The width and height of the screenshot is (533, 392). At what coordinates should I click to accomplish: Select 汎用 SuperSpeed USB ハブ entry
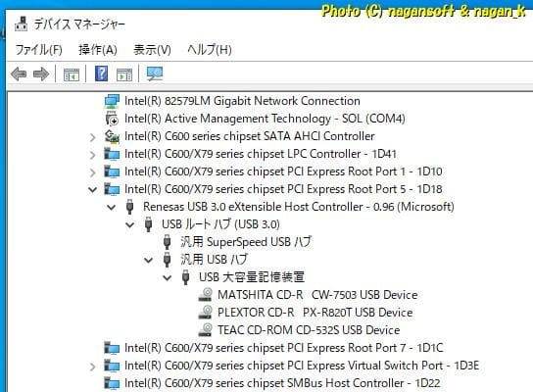click(246, 242)
